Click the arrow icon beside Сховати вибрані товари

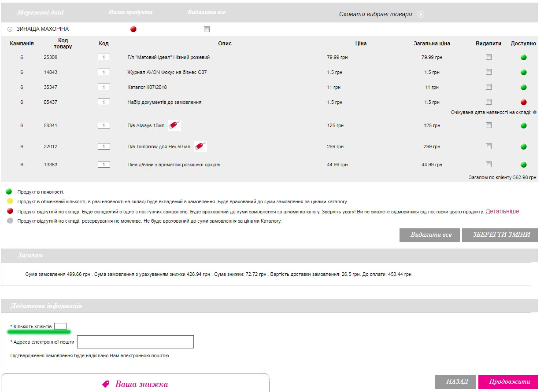[421, 15]
